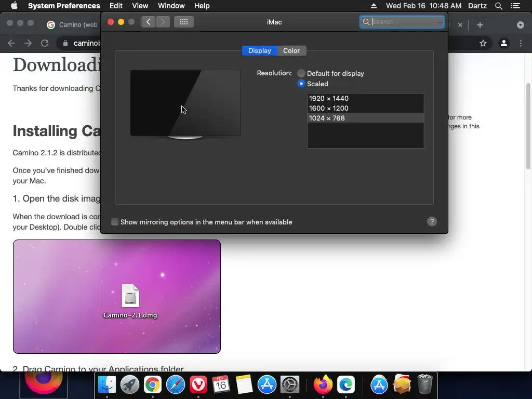This screenshot has width=532, height=399.
Task: Click the site lock icon in Chrome
Action: coord(65,43)
